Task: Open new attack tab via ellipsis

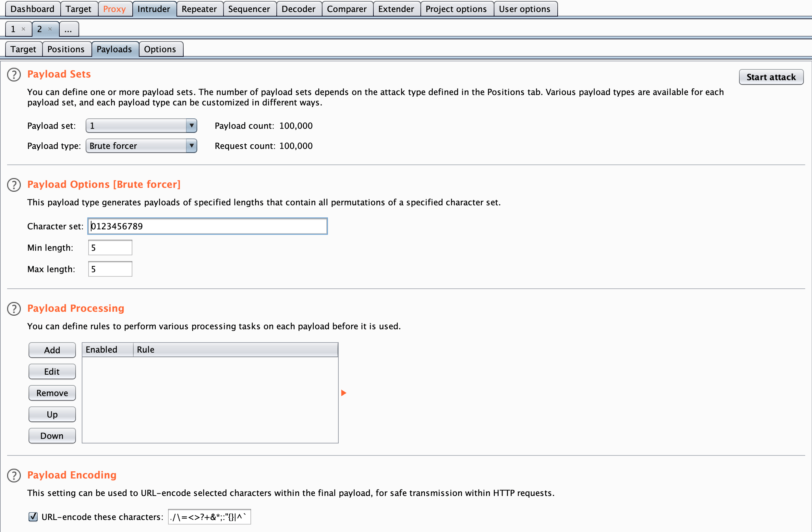Action: pyautogui.click(x=68, y=29)
